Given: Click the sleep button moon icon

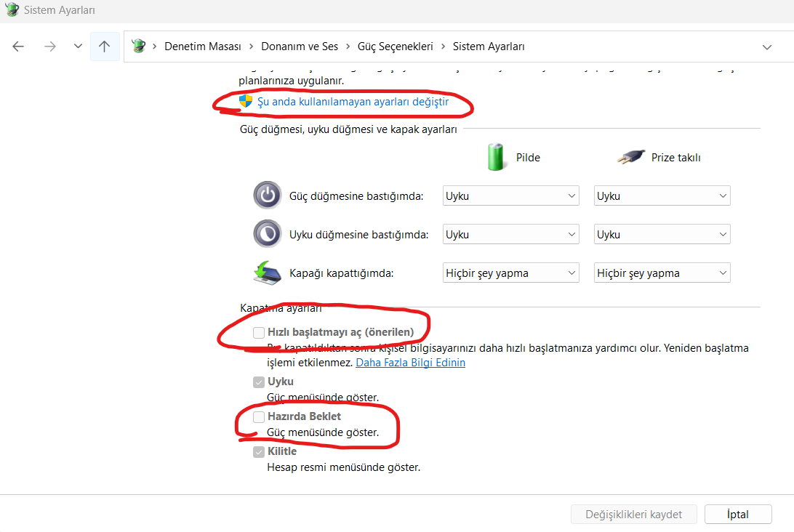Looking at the screenshot, I should pyautogui.click(x=268, y=234).
